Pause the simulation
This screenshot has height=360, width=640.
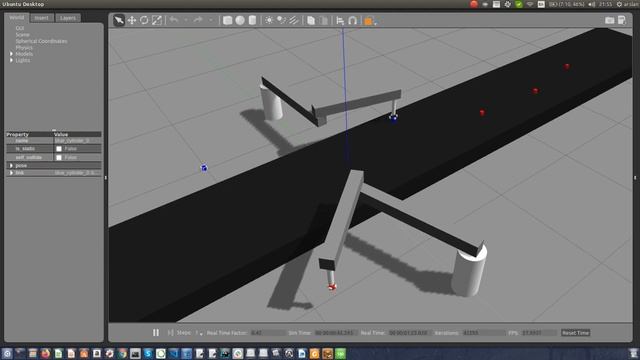tap(156, 333)
